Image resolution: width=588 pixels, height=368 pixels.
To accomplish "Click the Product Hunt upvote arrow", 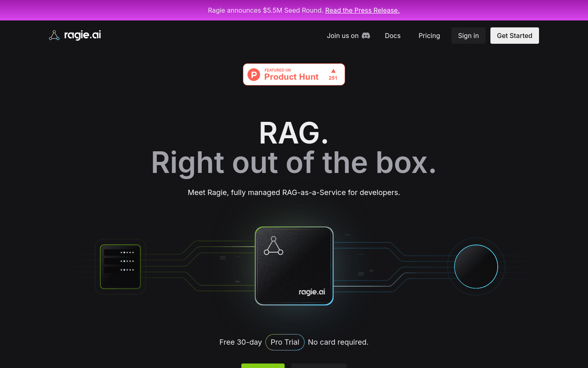I will [333, 71].
